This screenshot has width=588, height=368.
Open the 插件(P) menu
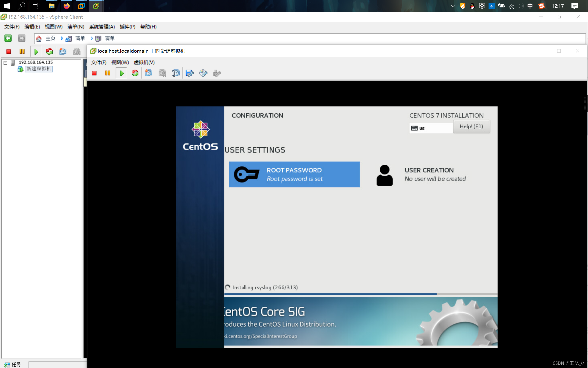[x=127, y=27]
